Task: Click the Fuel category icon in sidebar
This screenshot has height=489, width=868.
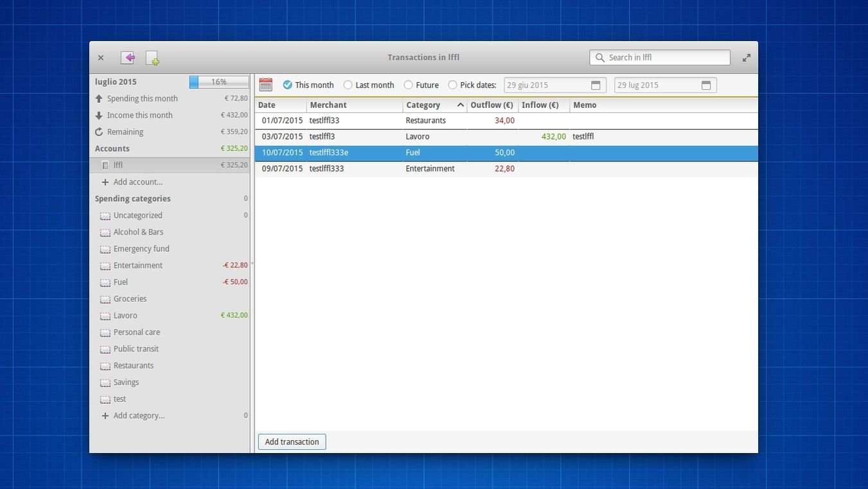Action: (x=105, y=283)
